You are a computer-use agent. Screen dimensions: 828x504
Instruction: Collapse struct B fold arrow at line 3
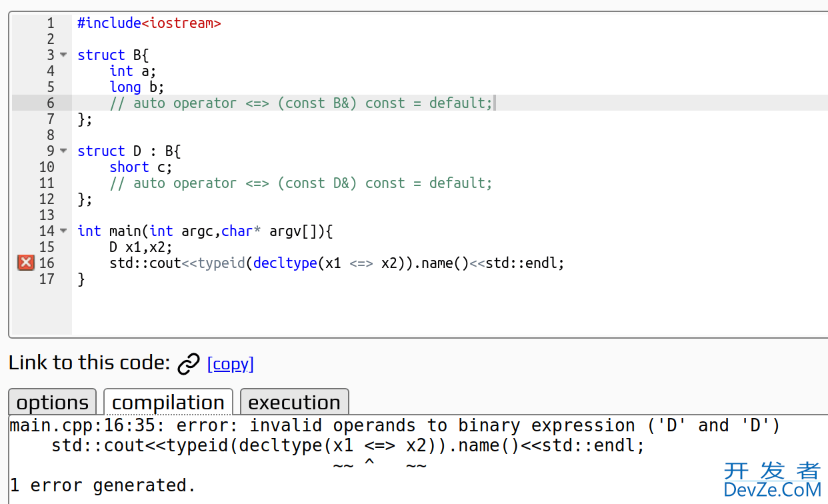[x=63, y=55]
